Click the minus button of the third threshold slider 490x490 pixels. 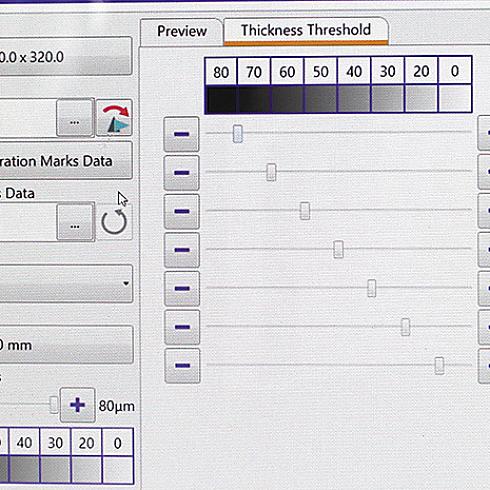click(182, 212)
